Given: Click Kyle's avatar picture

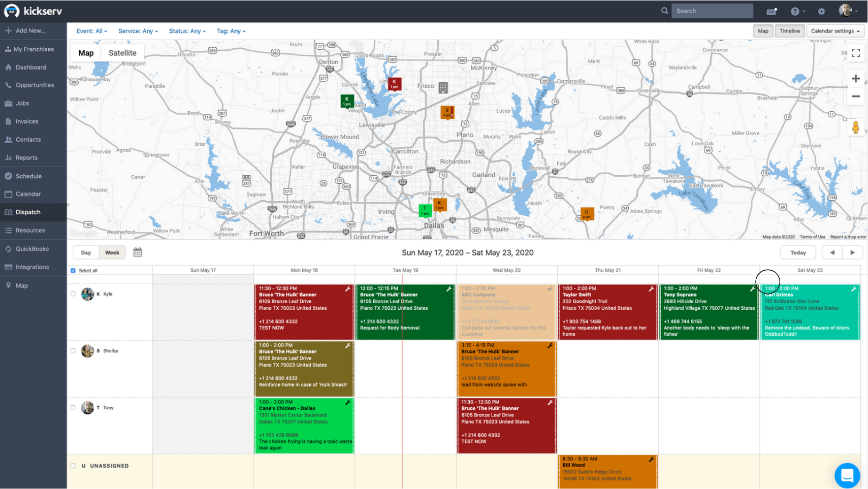Looking at the screenshot, I should pos(87,294).
